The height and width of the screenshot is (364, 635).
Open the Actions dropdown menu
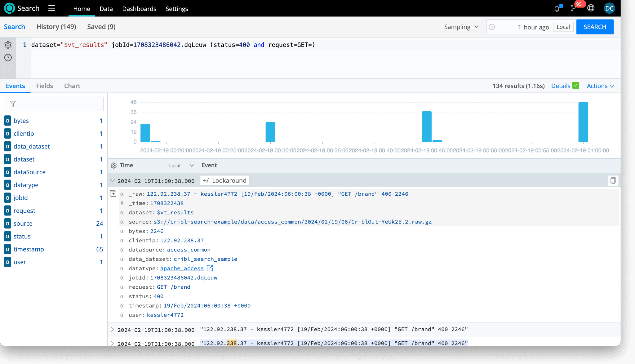(x=600, y=86)
